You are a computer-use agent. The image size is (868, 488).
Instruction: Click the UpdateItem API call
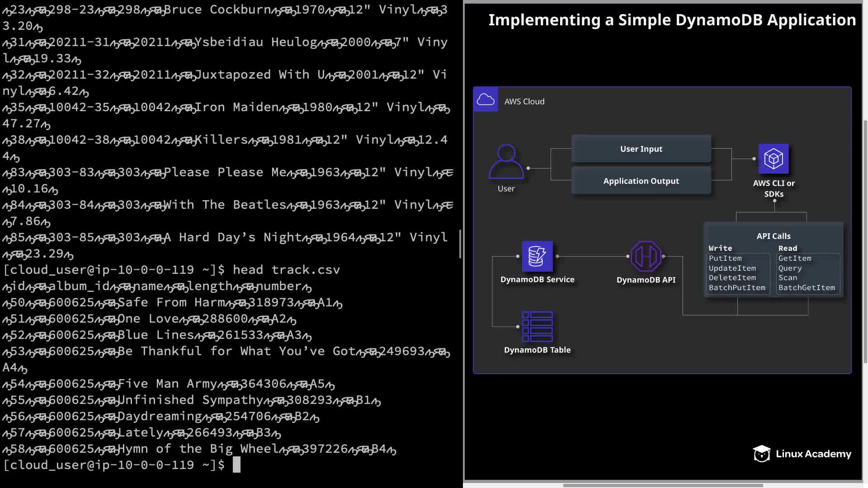[732, 268]
